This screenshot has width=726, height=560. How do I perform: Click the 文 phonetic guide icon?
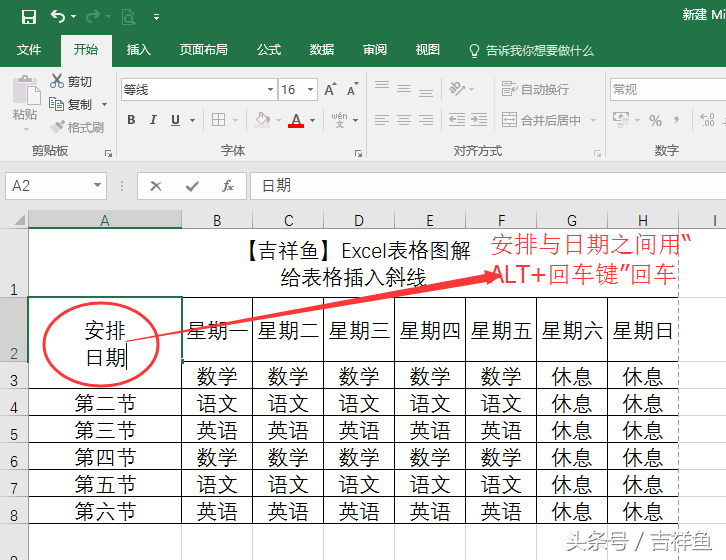pyautogui.click(x=339, y=120)
